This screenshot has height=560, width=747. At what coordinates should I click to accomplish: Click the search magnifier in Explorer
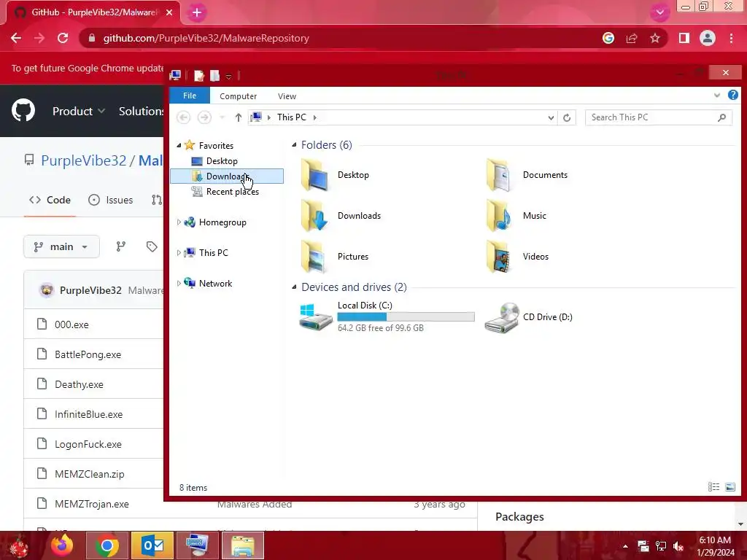pos(721,117)
